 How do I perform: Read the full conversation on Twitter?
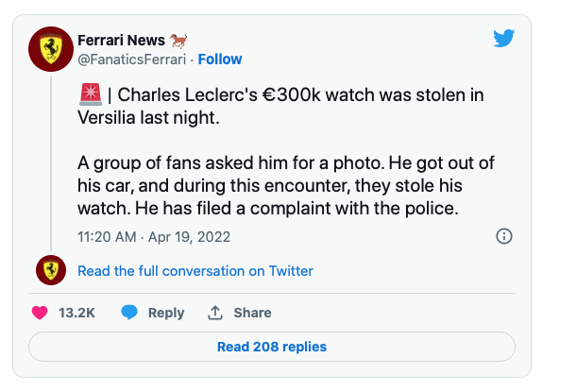pos(195,271)
